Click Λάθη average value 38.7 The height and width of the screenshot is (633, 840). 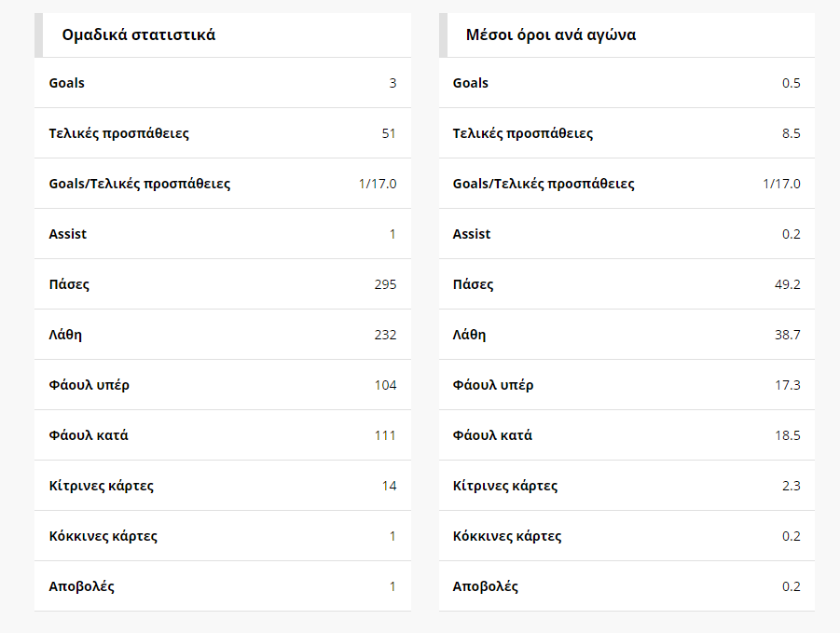pos(788,335)
